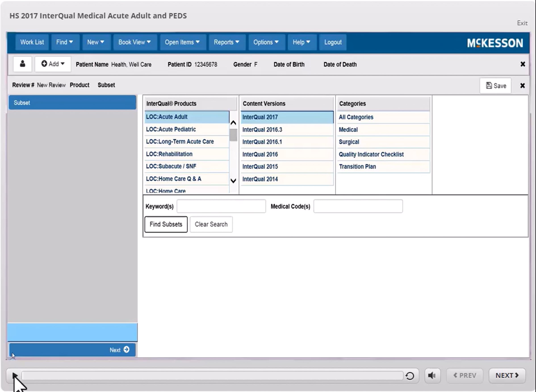Click the Find Subsets button
536x392 pixels.
pyautogui.click(x=166, y=224)
